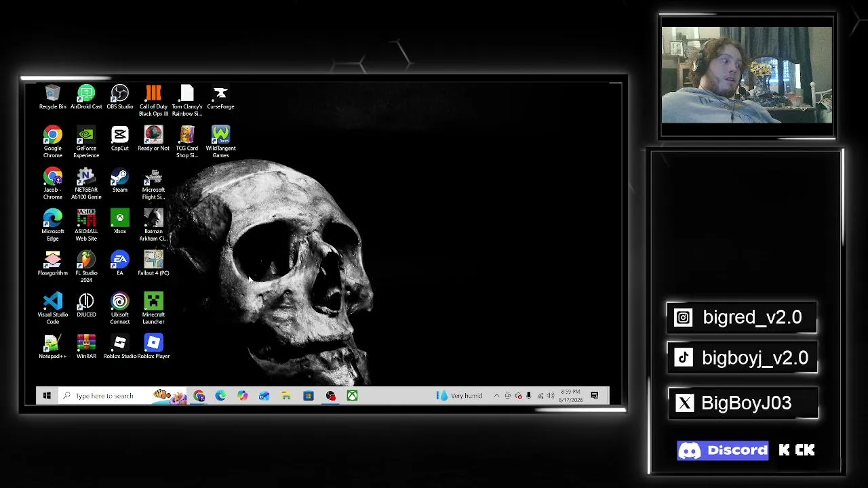
Task: Select the Roblox Studio desktop icon
Action: [119, 346]
